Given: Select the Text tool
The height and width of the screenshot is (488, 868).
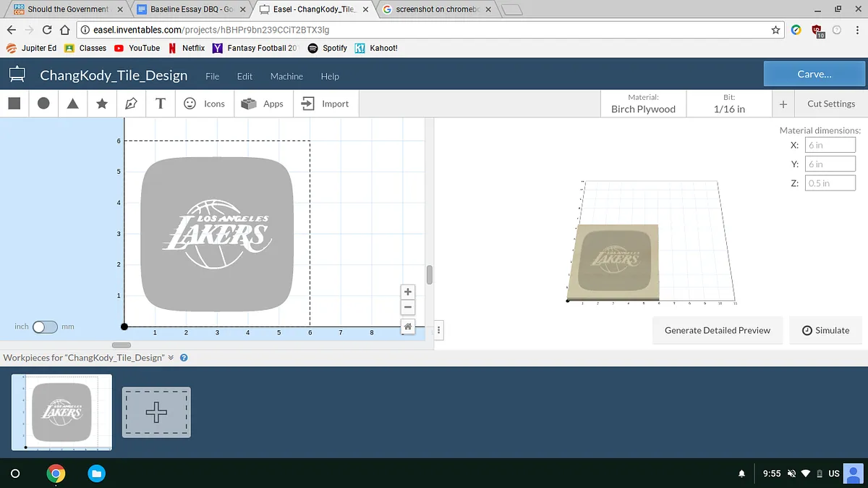Looking at the screenshot, I should click(x=161, y=104).
